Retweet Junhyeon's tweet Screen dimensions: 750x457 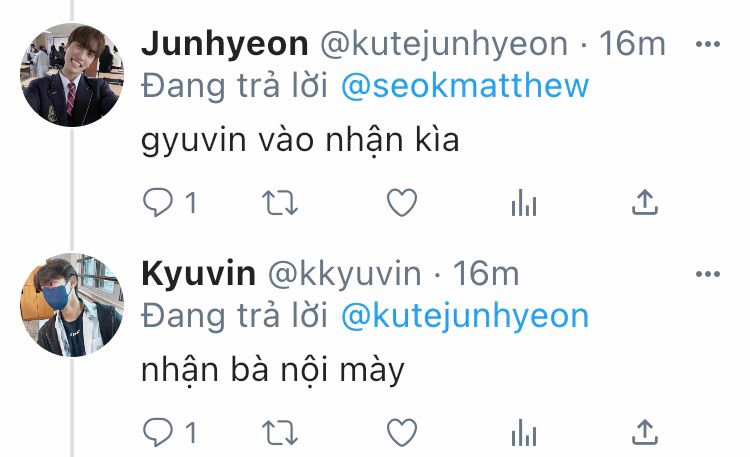[280, 203]
